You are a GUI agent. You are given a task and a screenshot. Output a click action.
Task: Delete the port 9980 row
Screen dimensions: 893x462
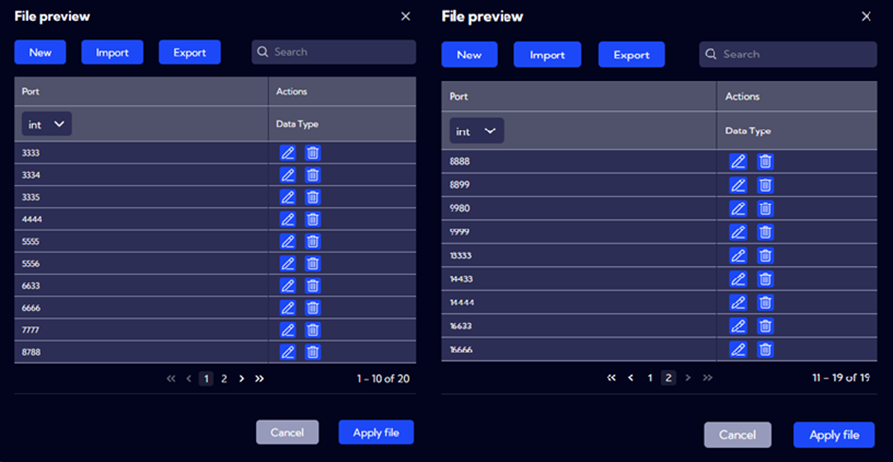[765, 208]
